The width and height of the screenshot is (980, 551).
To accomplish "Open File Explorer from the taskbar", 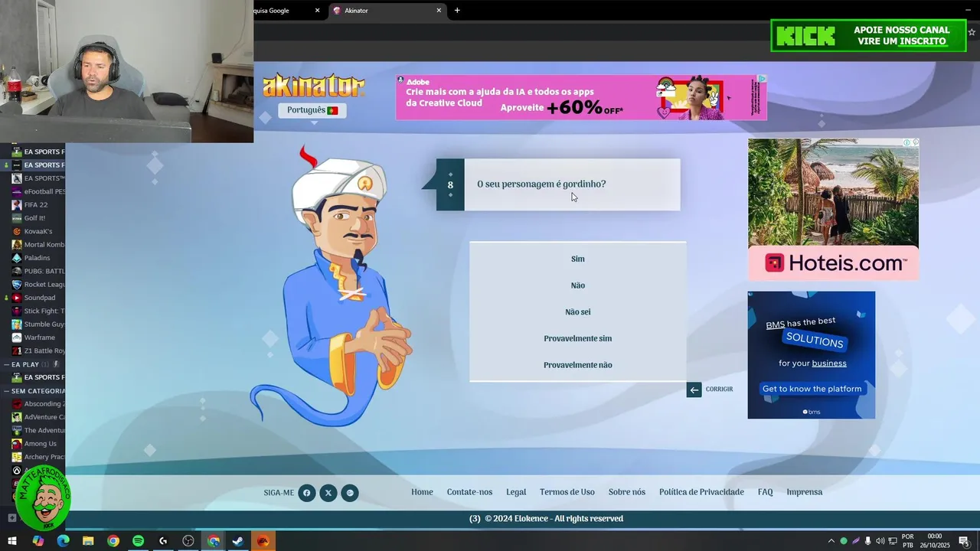I will 88,541.
